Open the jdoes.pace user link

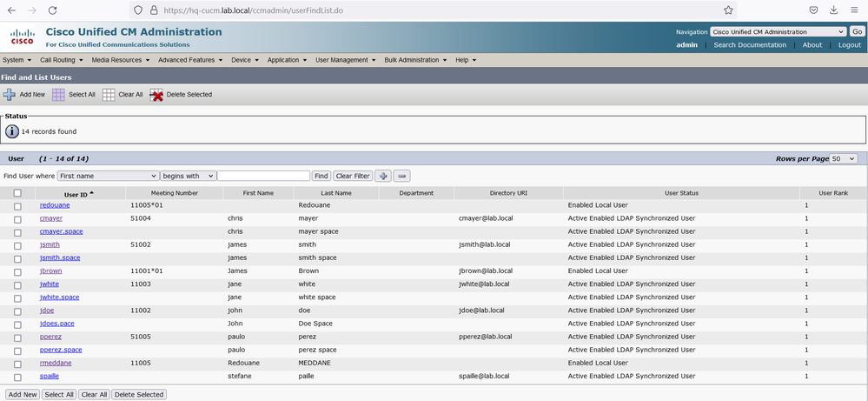(57, 324)
